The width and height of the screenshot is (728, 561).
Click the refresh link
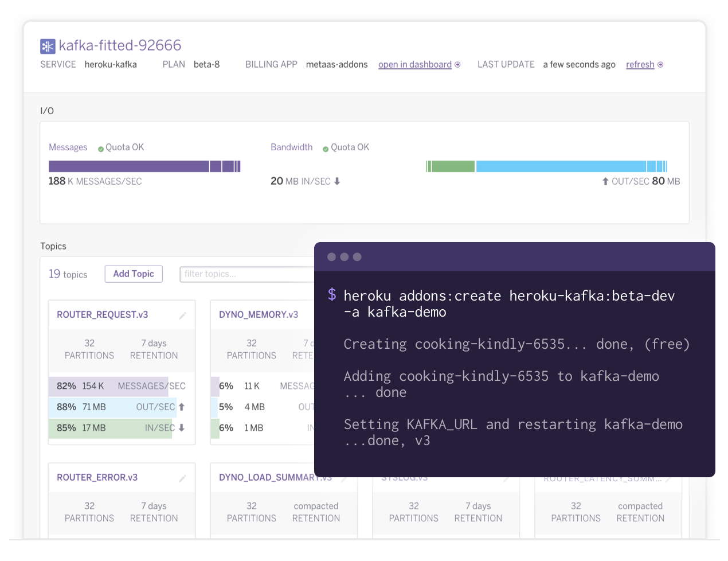click(640, 64)
